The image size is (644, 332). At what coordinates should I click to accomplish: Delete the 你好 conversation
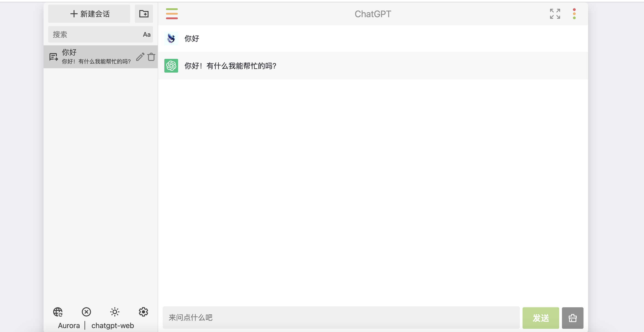151,57
